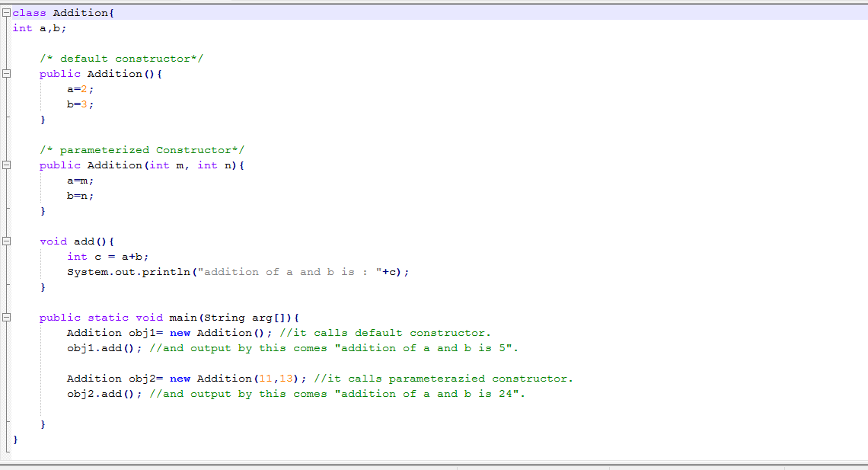This screenshot has height=470, width=868.
Task: Click the parameterized Constructor comment
Action: click(141, 149)
